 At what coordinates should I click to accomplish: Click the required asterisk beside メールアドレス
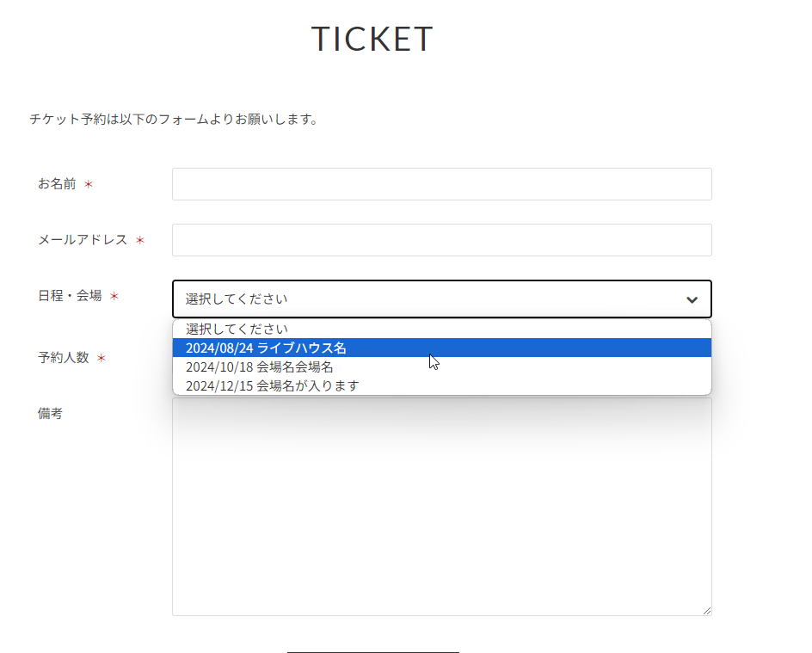pos(139,241)
